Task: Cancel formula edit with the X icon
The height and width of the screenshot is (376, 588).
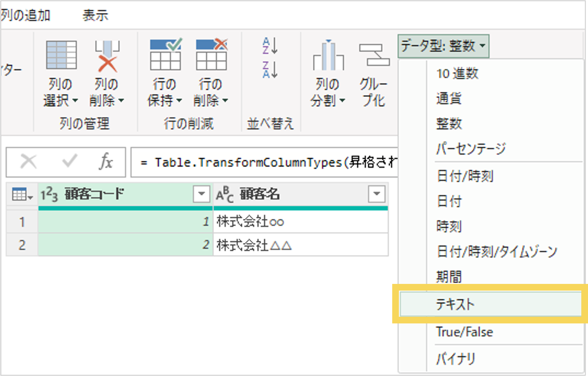Action: click(29, 161)
